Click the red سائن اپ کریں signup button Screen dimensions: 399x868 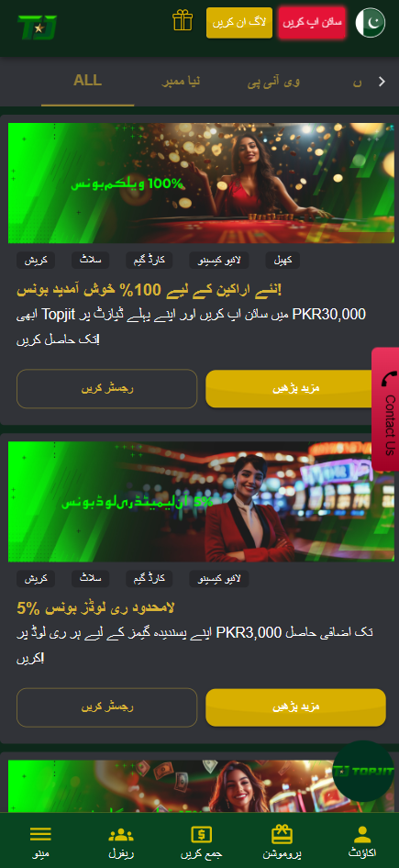(x=312, y=23)
